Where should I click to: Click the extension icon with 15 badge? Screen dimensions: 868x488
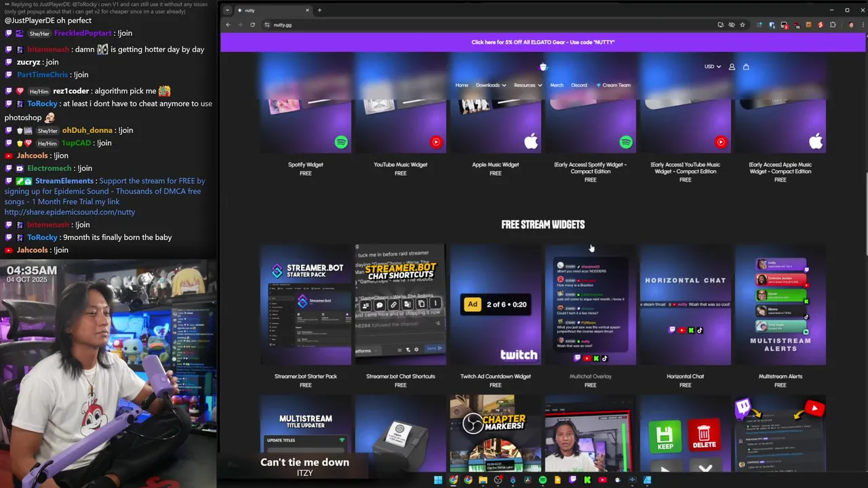(x=798, y=25)
